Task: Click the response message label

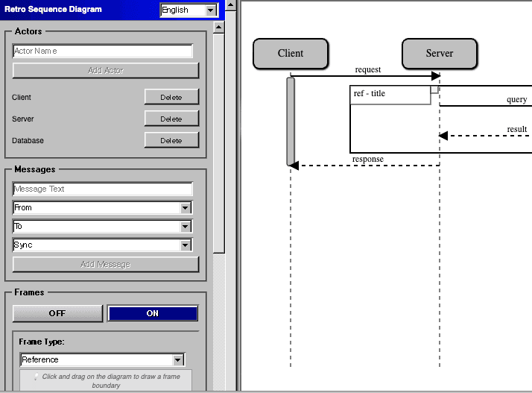Action: click(368, 159)
